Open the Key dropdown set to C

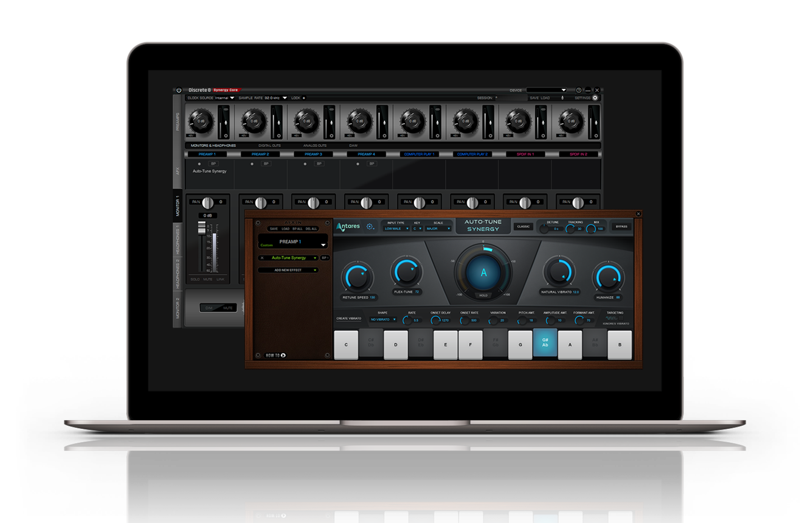click(417, 229)
